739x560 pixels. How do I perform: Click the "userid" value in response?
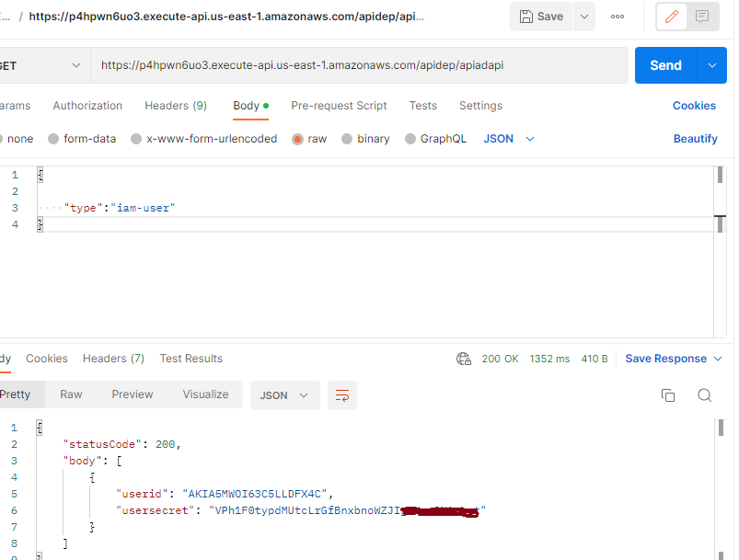click(x=255, y=494)
